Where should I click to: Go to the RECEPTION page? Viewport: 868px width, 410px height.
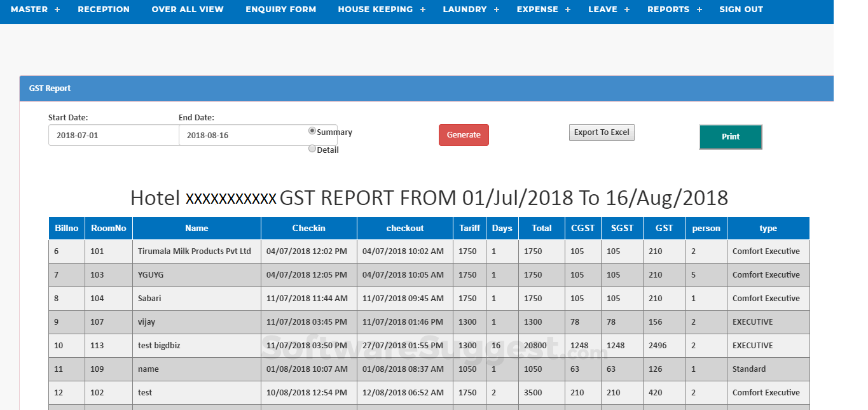104,10
